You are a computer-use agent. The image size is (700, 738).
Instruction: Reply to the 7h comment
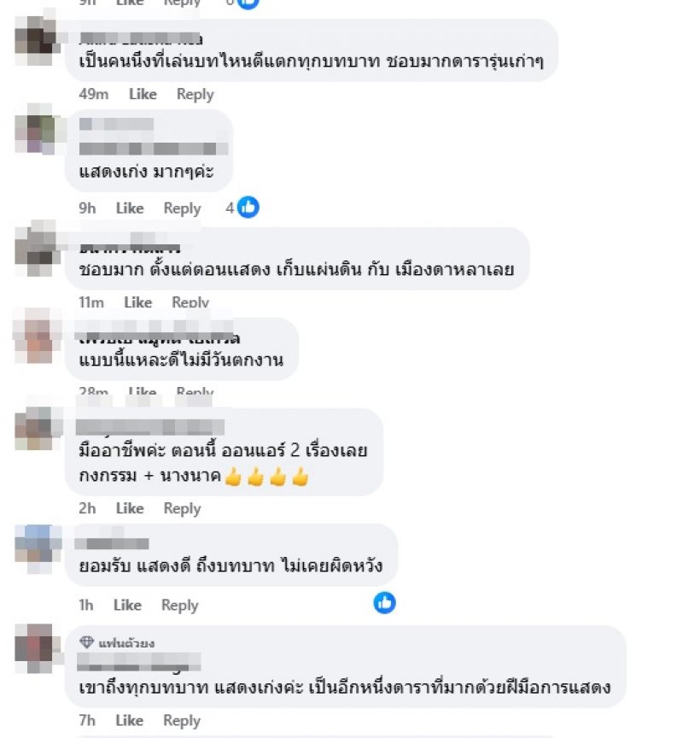pos(181,721)
